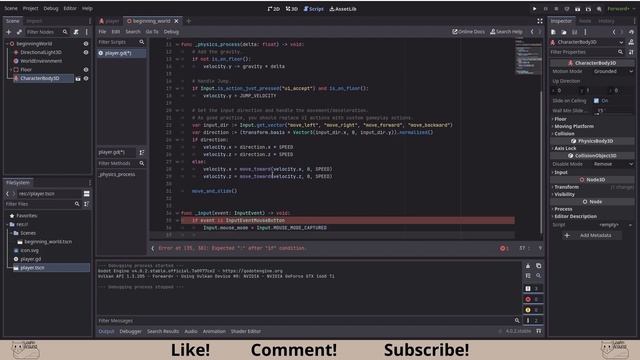Image resolution: width=640 pixels, height=360 pixels.
Task: Open the Scene menu
Action: click(11, 8)
